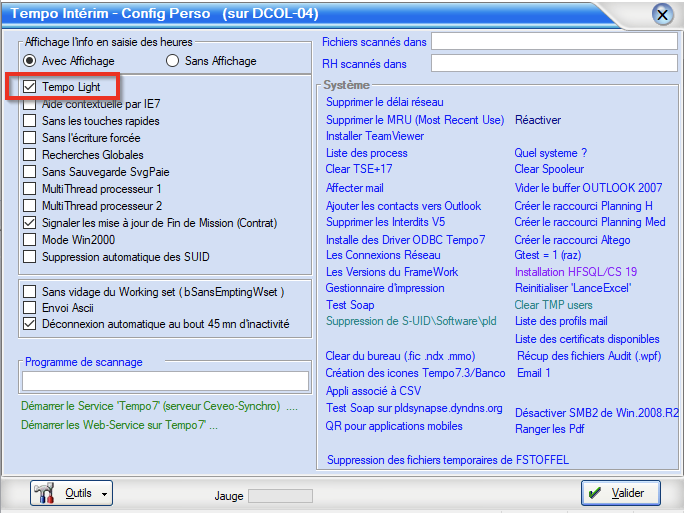Viewport: 684px width, 513px height.
Task: Close the Config Perso window
Action: coord(662,14)
